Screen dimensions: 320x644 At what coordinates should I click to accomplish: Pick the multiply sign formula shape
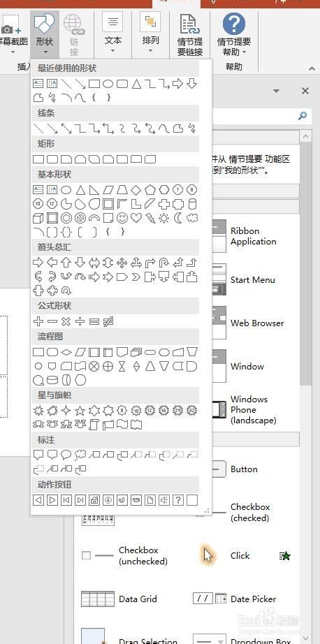coord(66,321)
